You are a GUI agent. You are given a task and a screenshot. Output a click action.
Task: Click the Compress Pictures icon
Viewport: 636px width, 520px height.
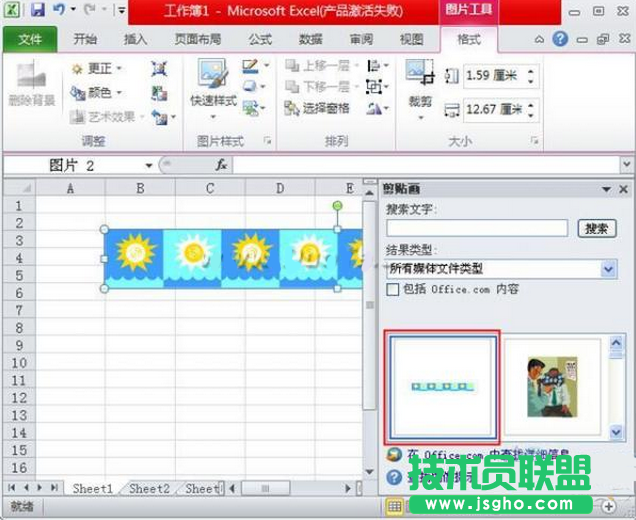[159, 69]
